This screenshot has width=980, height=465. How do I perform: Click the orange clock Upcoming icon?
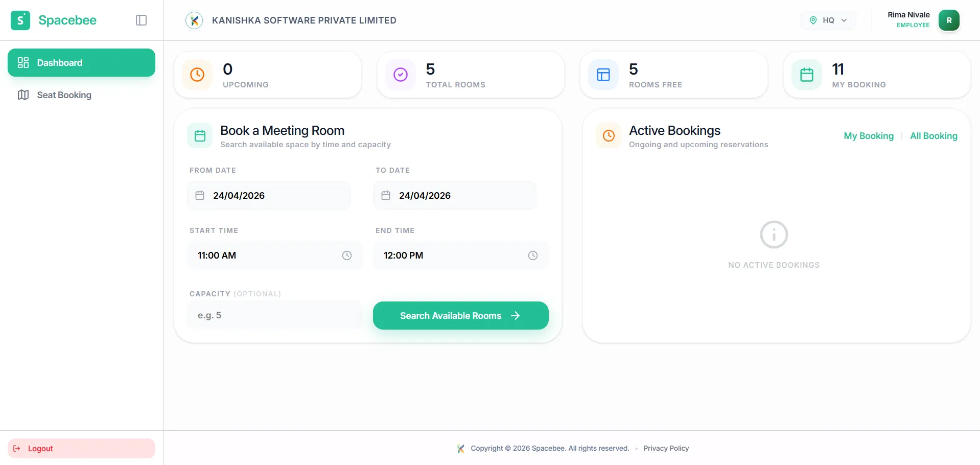pos(197,75)
